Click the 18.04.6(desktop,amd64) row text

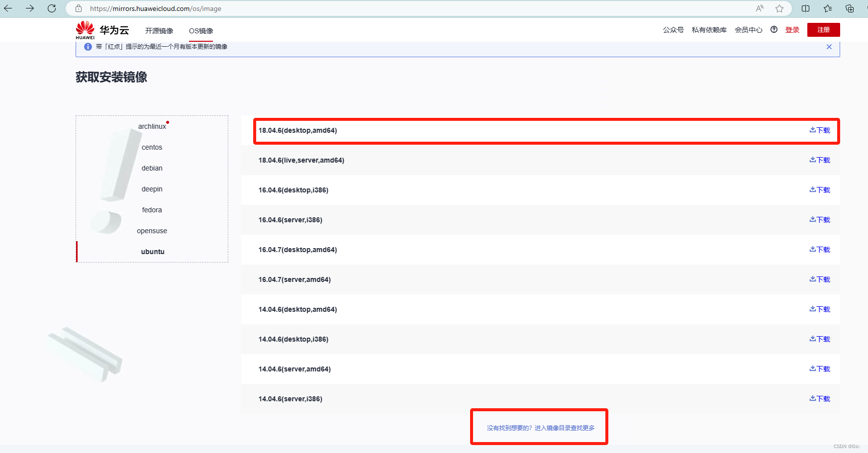coord(298,130)
